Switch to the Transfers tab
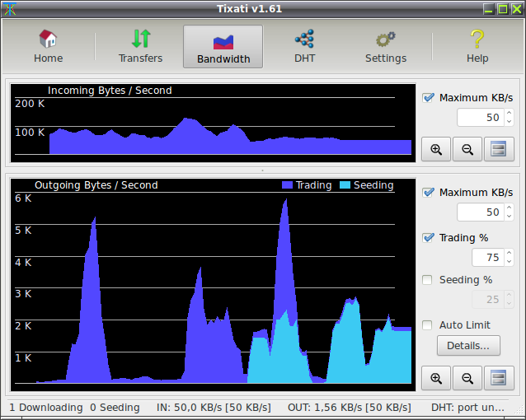The height and width of the screenshot is (420, 526). tap(140, 46)
